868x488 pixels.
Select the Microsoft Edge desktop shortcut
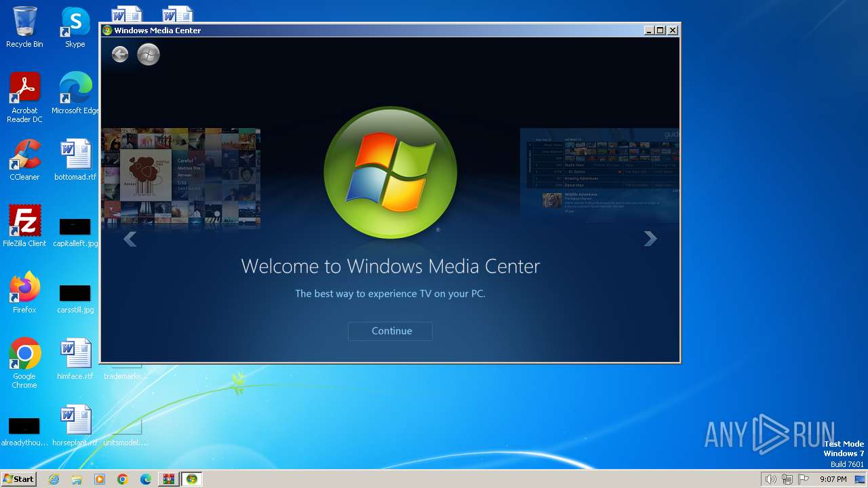point(75,94)
